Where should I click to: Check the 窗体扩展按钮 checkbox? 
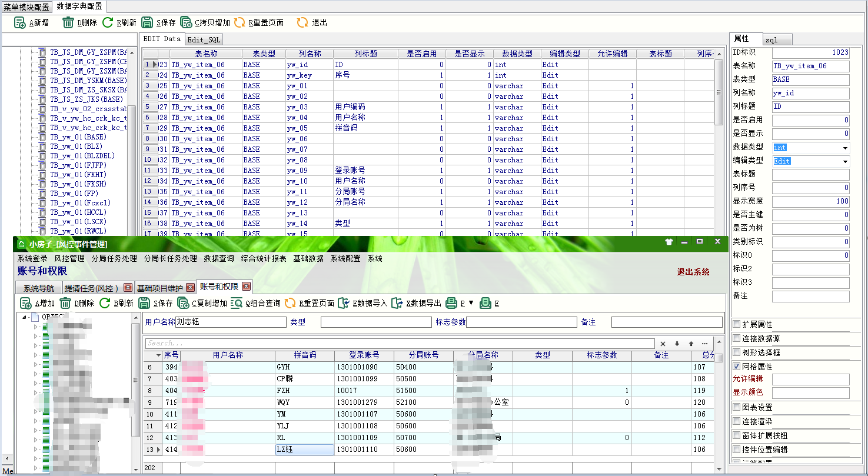coord(737,435)
